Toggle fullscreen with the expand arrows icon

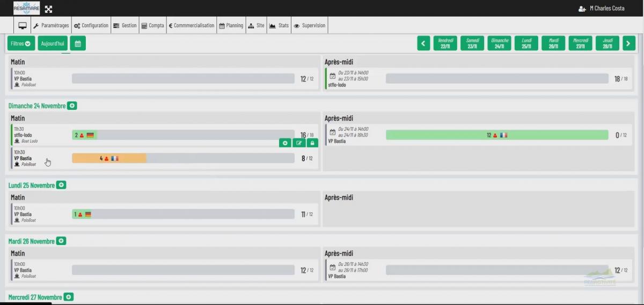pos(48,9)
